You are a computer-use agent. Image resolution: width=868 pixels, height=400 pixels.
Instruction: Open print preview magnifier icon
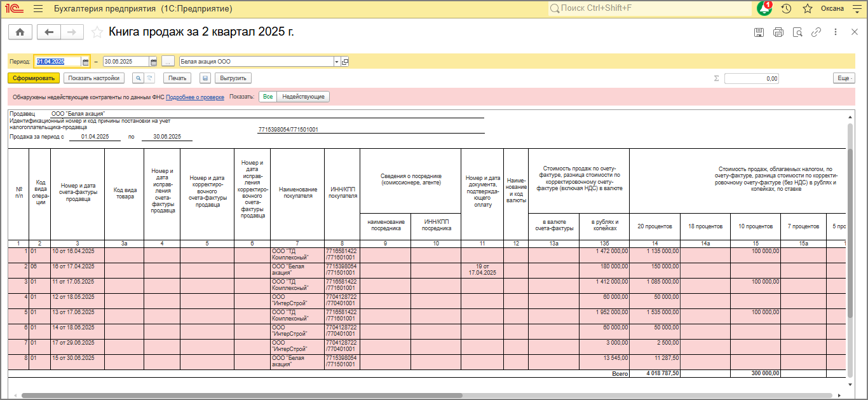[797, 32]
